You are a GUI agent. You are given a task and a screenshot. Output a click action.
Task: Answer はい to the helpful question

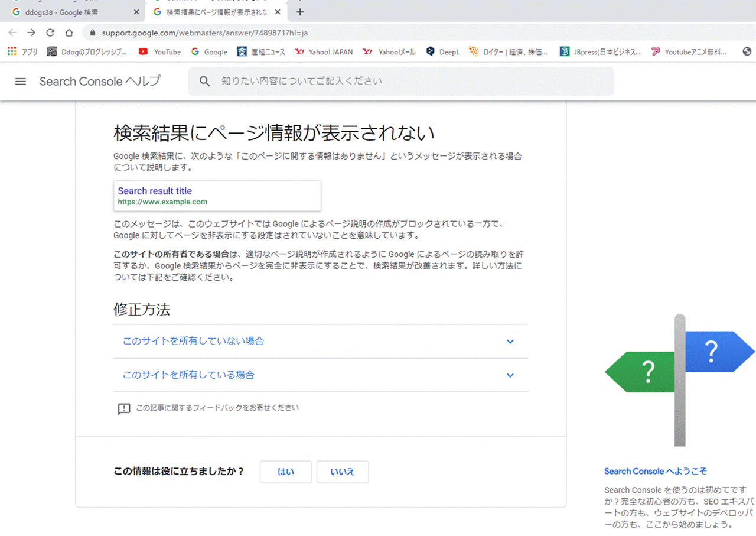286,472
